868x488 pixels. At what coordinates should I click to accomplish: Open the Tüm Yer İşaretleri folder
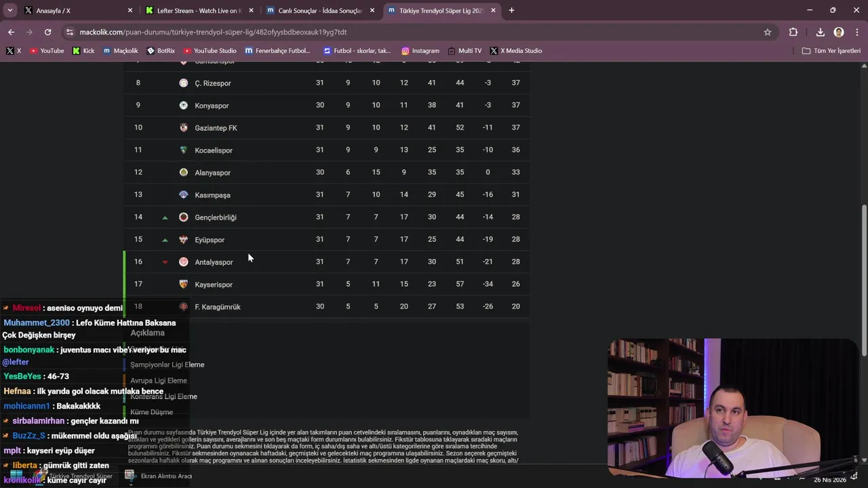[831, 51]
